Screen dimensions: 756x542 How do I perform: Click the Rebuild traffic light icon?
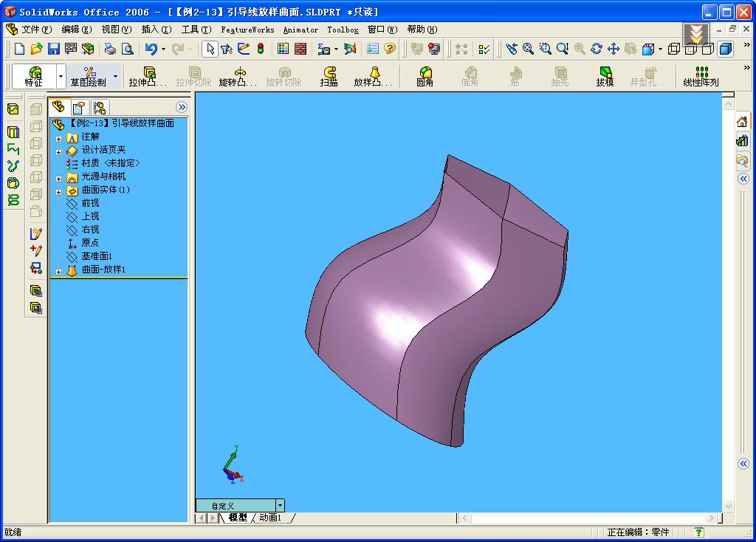tap(261, 49)
